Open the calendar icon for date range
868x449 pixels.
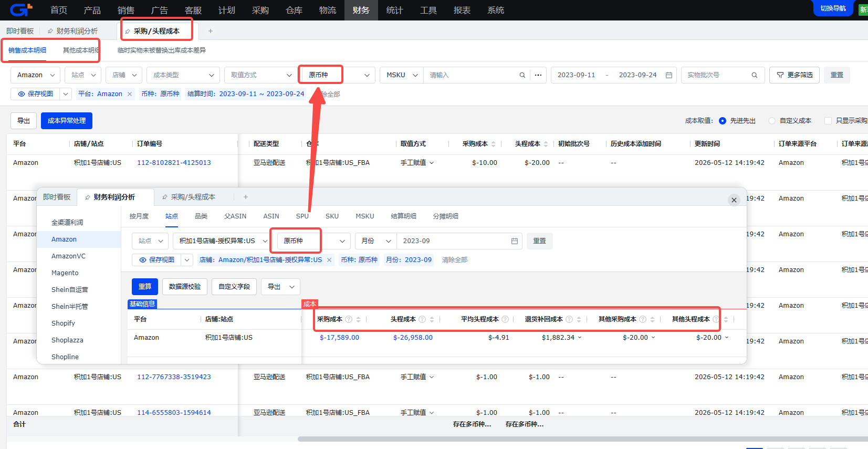pyautogui.click(x=669, y=75)
